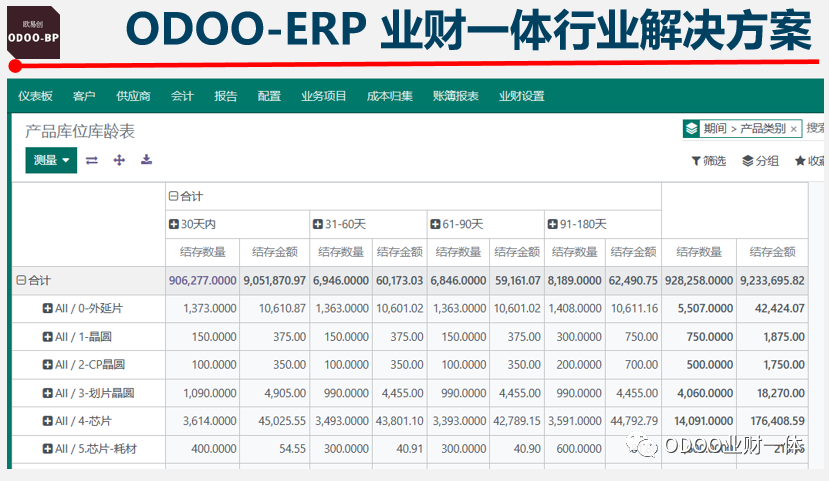The width and height of the screenshot is (829, 481).
Task: Download the pivot table as file
Action: click(x=146, y=160)
